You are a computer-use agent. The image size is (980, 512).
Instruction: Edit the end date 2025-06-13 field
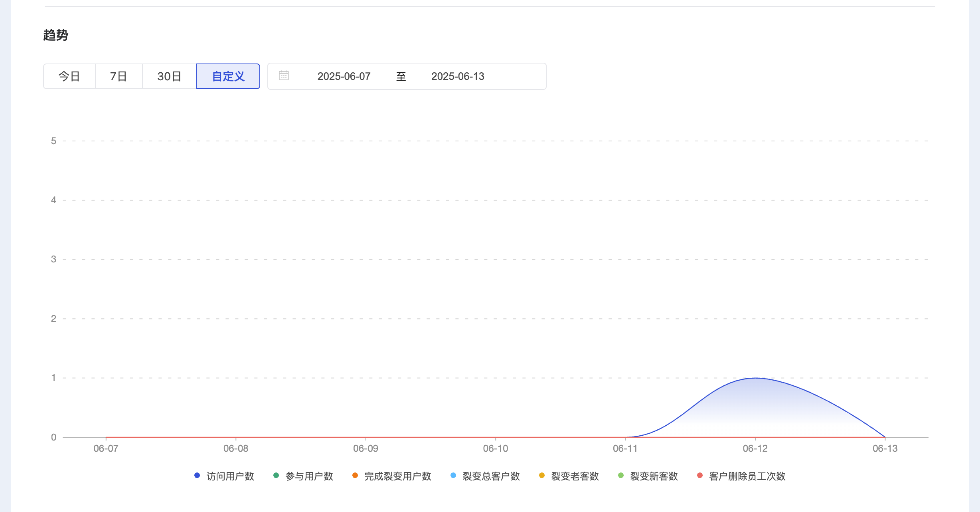click(458, 76)
